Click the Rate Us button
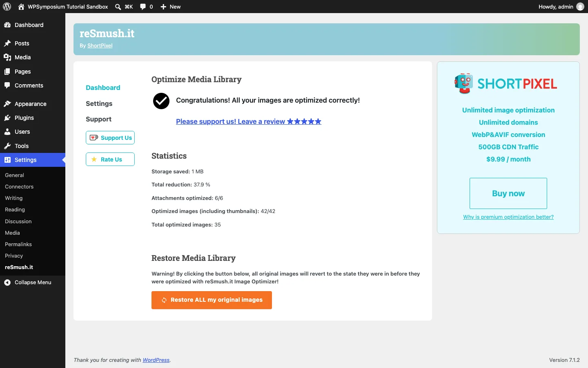The height and width of the screenshot is (368, 588). click(110, 159)
